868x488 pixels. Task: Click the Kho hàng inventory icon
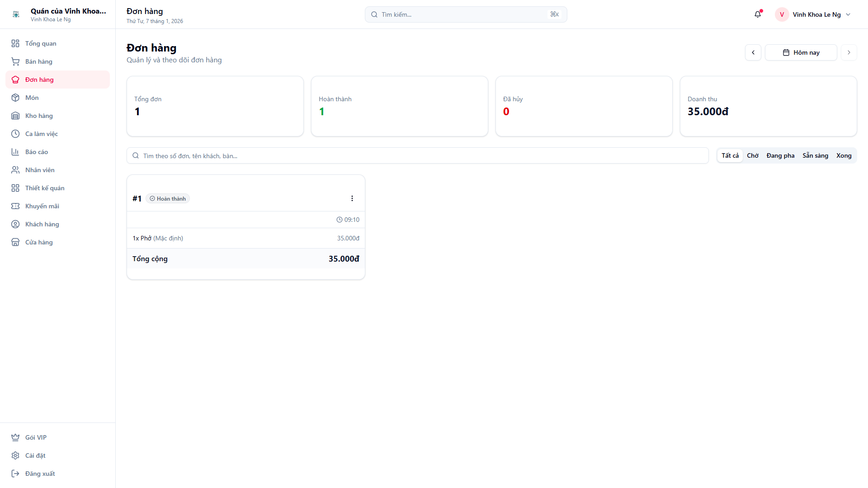[x=16, y=116]
